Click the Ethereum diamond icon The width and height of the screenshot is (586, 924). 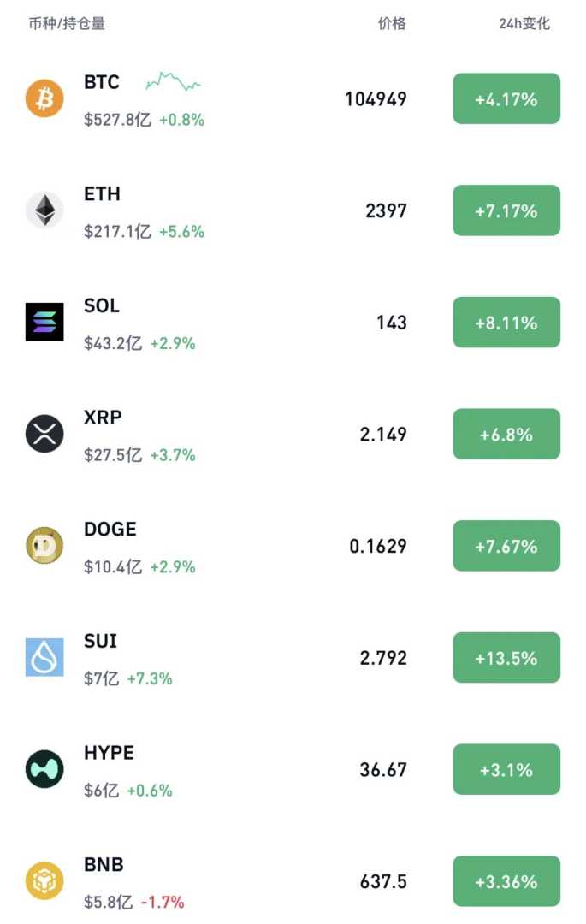click(x=44, y=210)
